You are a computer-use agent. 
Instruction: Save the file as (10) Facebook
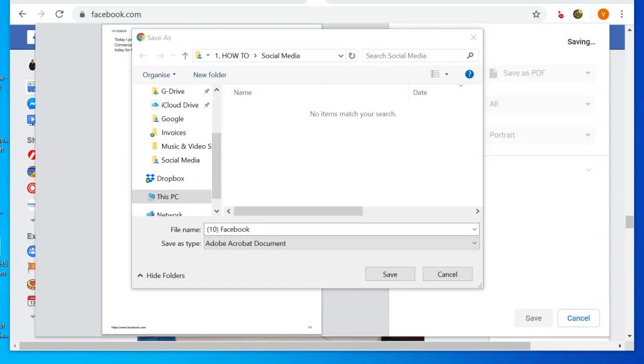390,273
